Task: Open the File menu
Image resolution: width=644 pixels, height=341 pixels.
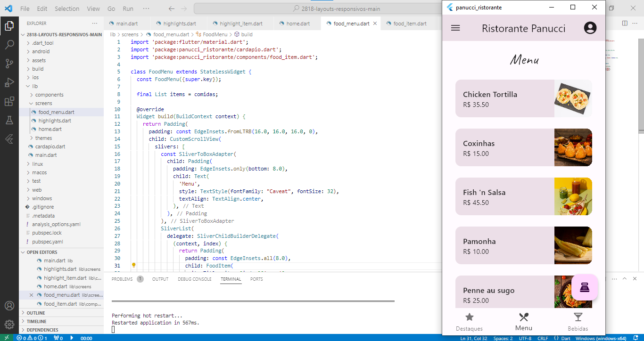Action: (25, 8)
